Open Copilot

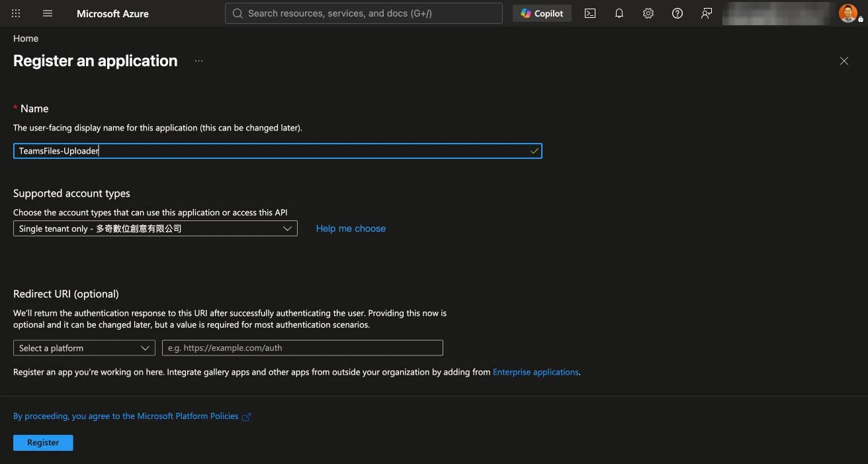tap(542, 13)
